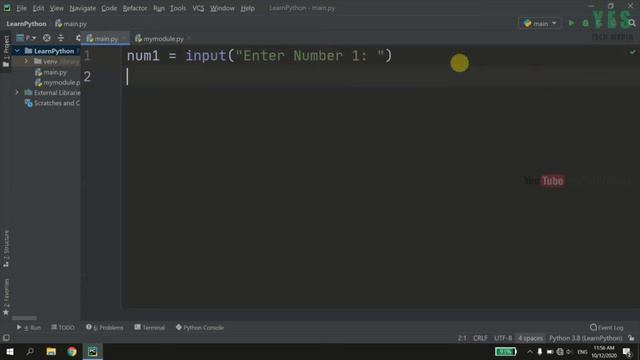This screenshot has height=360, width=640.
Task: Collapse the LearnPython project folder
Action: pyautogui.click(x=18, y=51)
